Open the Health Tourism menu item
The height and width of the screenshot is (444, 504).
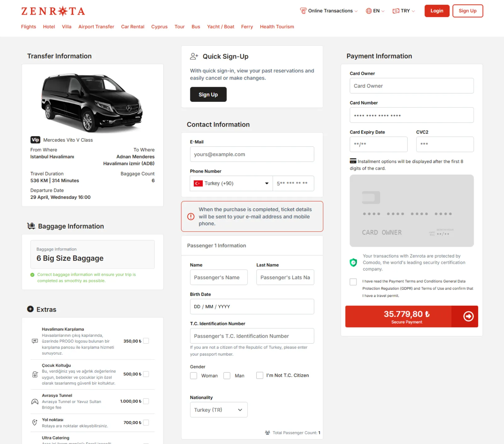click(277, 27)
